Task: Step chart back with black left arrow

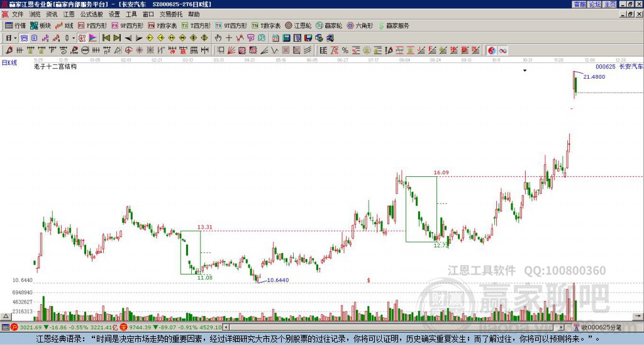Action: [128, 38]
